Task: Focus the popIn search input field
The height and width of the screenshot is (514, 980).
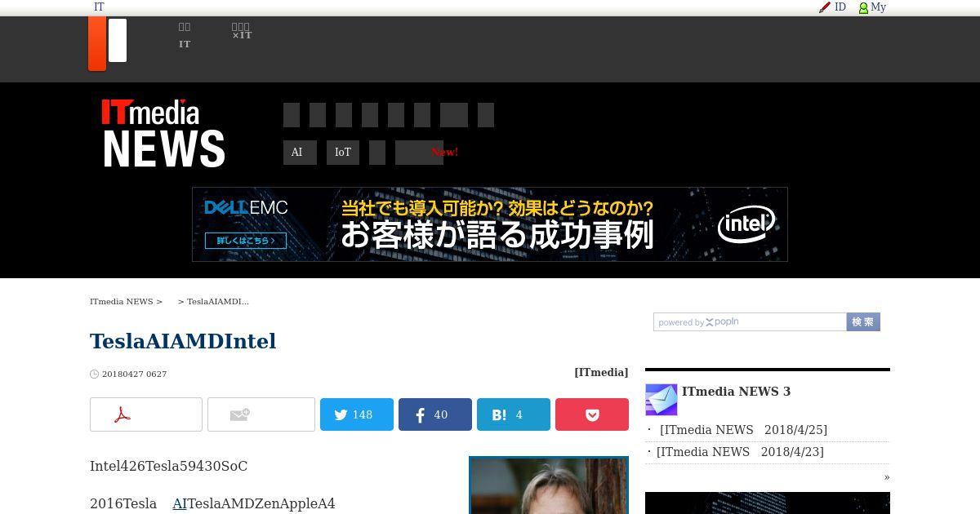Action: [750, 322]
